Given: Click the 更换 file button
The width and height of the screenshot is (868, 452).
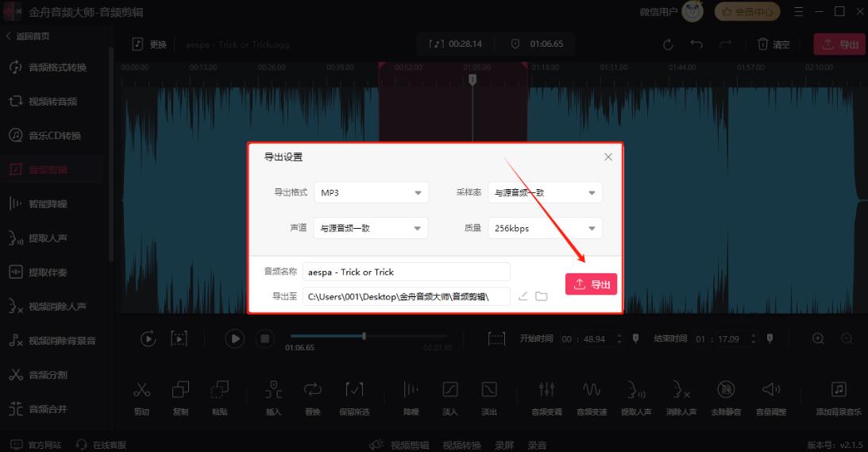Looking at the screenshot, I should click(x=149, y=44).
